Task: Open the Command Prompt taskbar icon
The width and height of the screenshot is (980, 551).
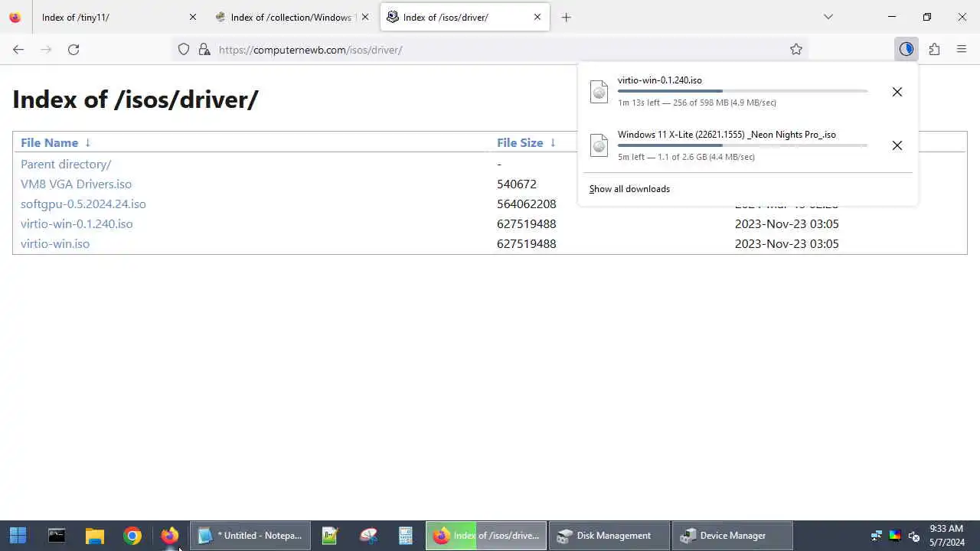Action: click(57, 536)
